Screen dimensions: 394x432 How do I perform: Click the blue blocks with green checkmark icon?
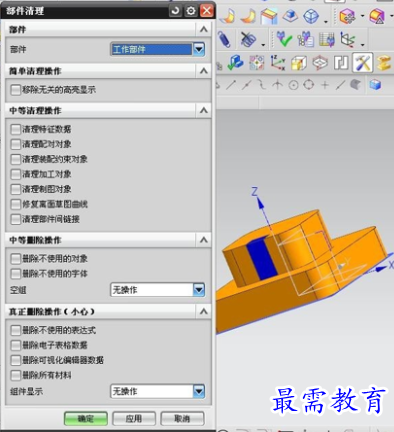[x=236, y=62]
